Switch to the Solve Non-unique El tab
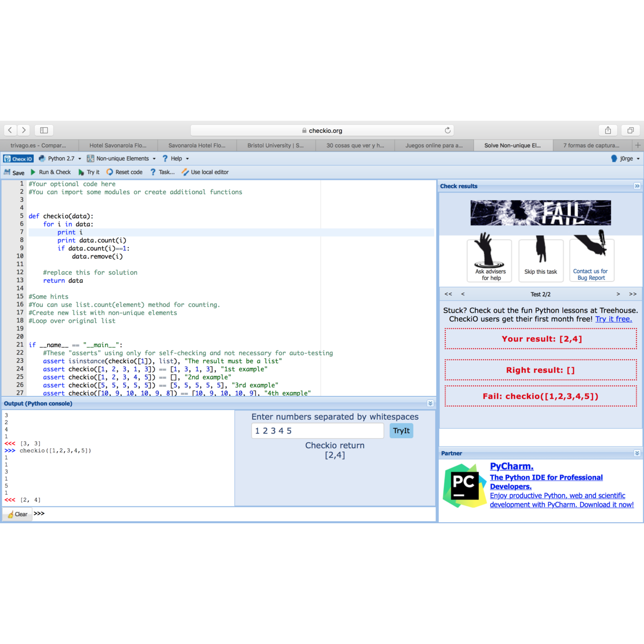 click(x=513, y=145)
